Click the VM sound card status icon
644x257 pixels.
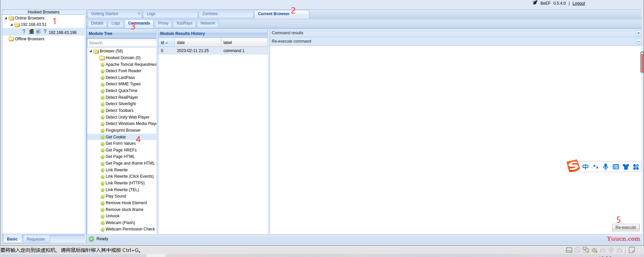594,250
